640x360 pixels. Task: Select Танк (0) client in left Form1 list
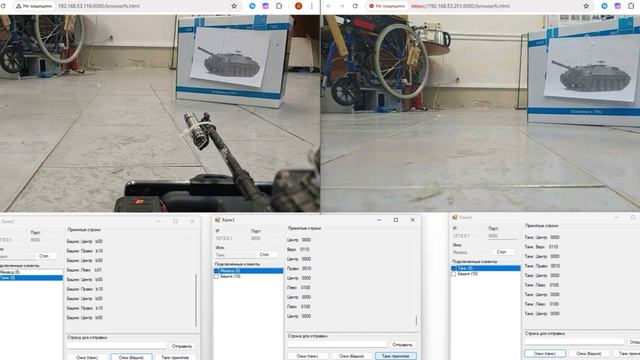[x=31, y=278]
